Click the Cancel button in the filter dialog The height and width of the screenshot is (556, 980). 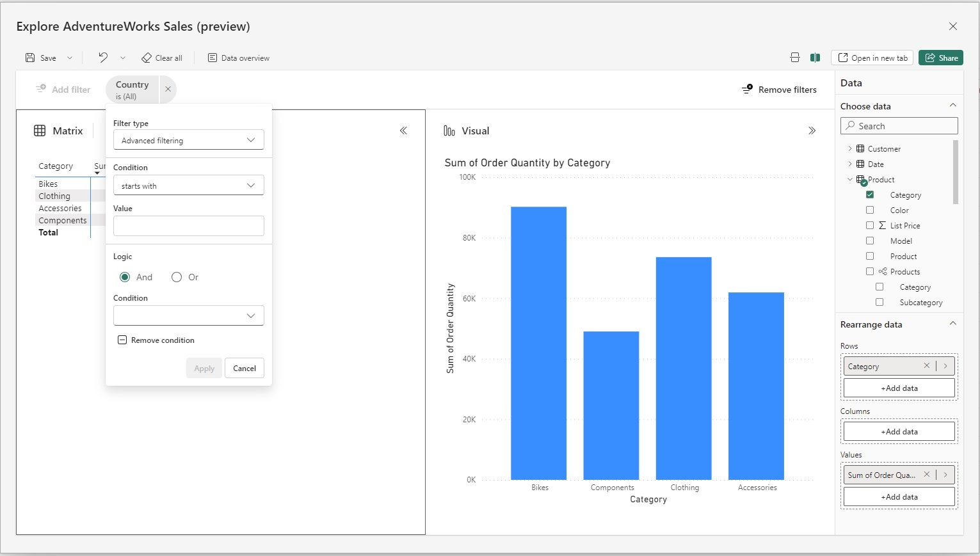point(245,368)
